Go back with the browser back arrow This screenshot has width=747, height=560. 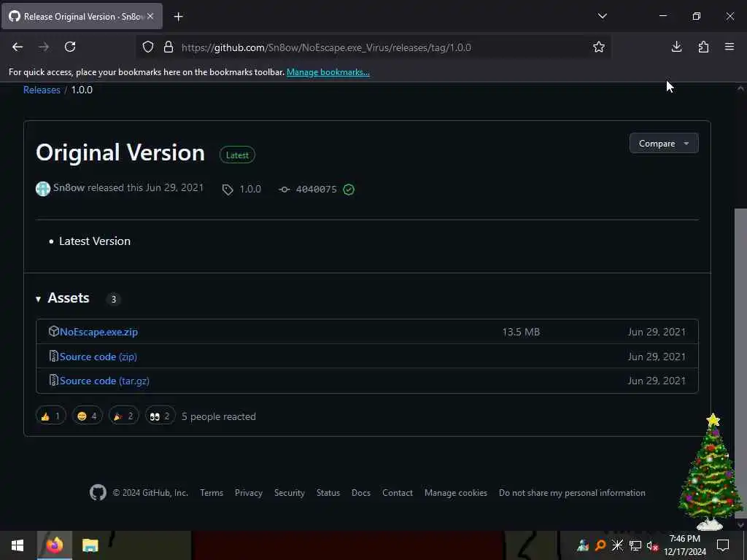(x=18, y=47)
